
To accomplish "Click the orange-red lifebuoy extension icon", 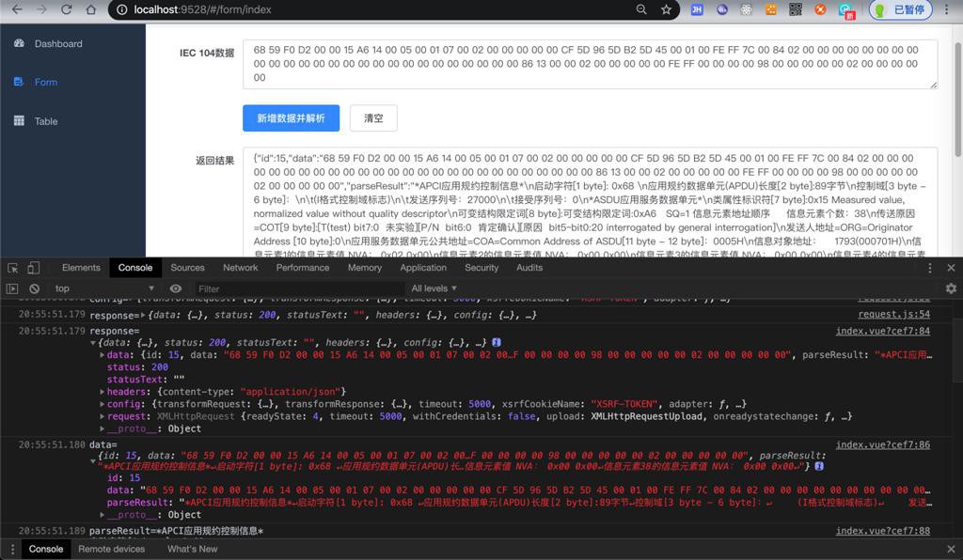I will (x=820, y=9).
